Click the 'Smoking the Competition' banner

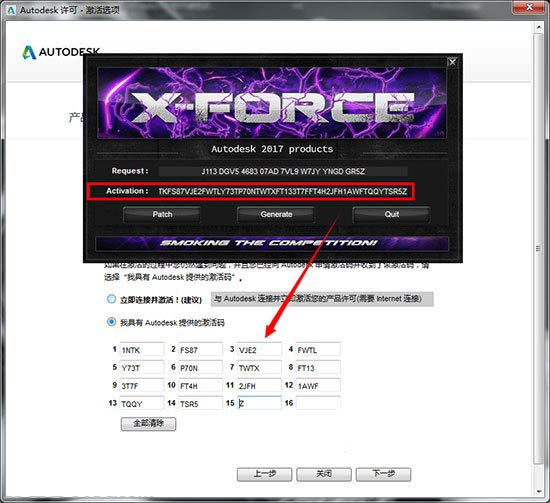[272, 243]
